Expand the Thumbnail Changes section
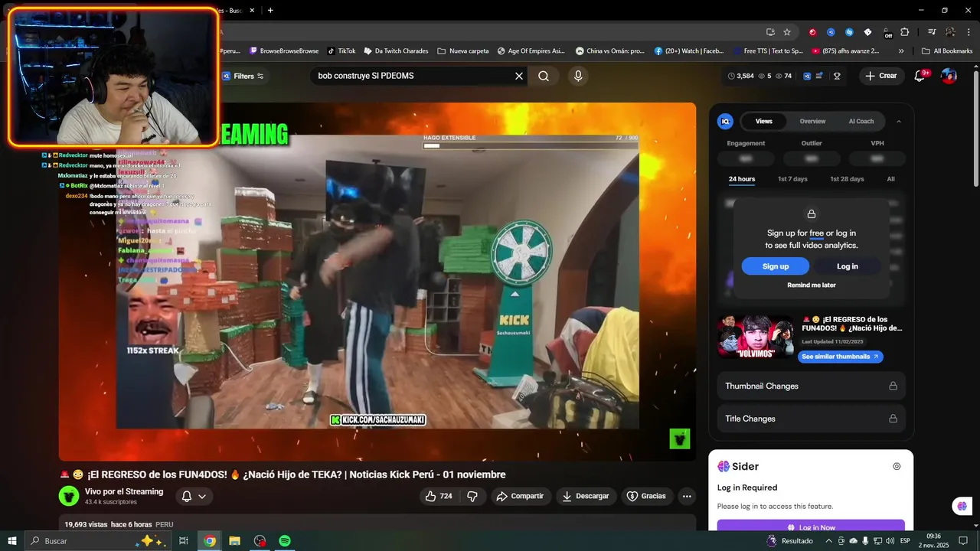The image size is (980, 551). (x=812, y=386)
